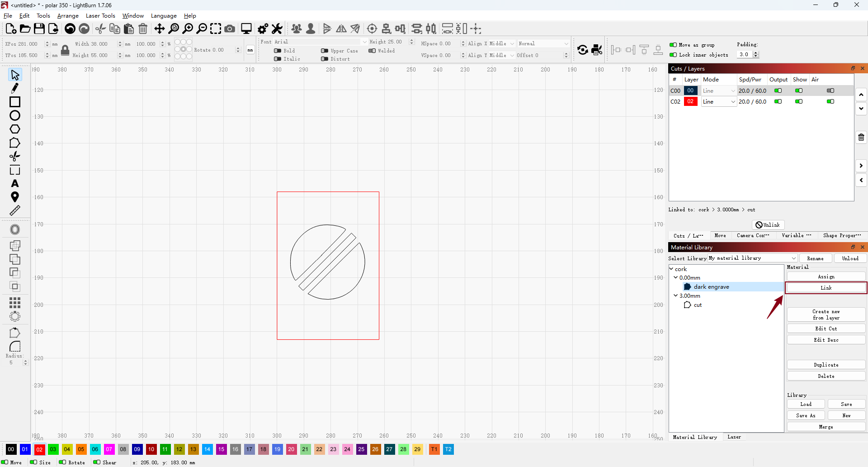
Task: Open Device Settings wrench icon
Action: [277, 29]
